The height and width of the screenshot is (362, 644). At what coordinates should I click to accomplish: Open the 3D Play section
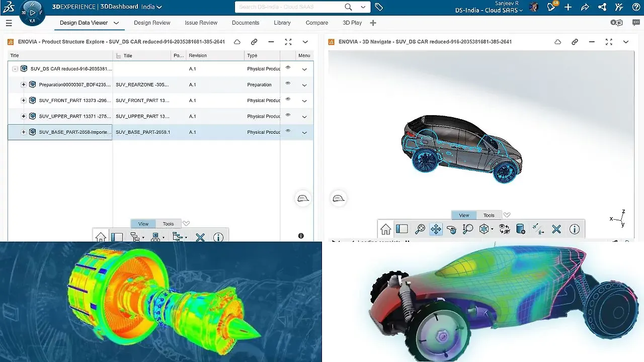352,23
